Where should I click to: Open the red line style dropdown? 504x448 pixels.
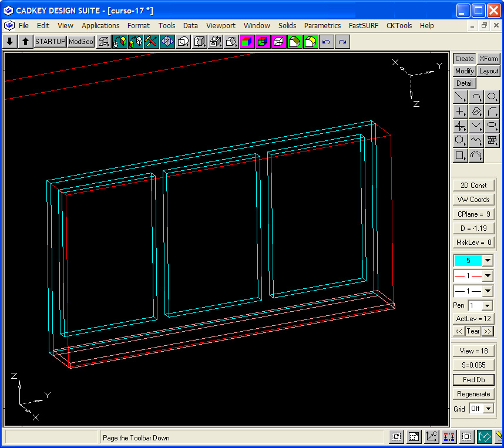[x=487, y=276]
